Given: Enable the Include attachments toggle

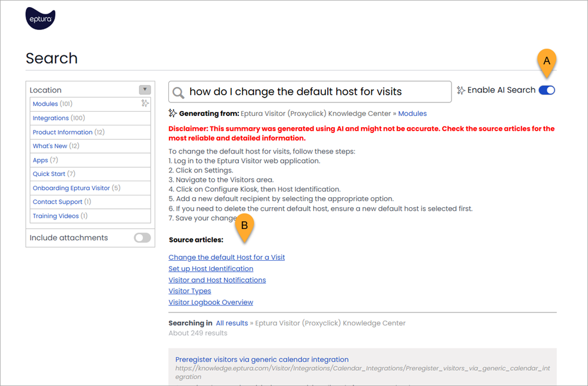Looking at the screenshot, I should tap(142, 238).
